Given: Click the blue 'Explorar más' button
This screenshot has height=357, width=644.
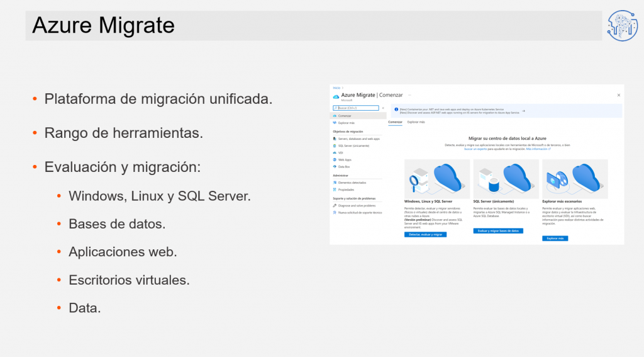Looking at the screenshot, I should (555, 239).
